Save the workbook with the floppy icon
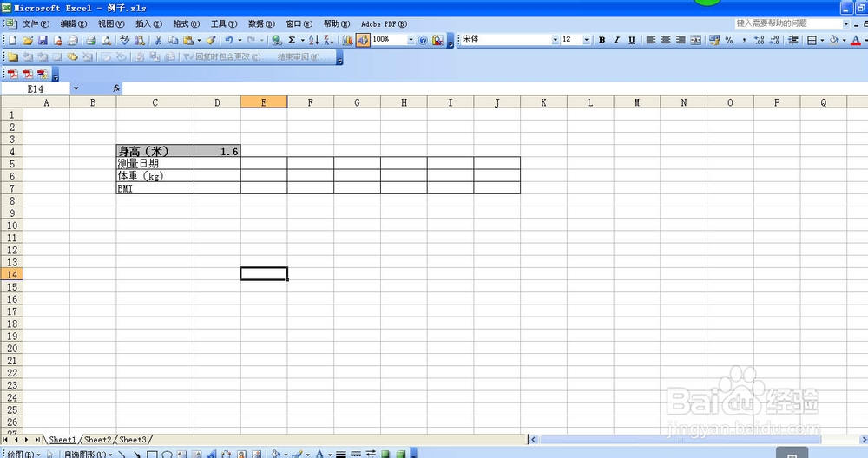 coord(43,40)
